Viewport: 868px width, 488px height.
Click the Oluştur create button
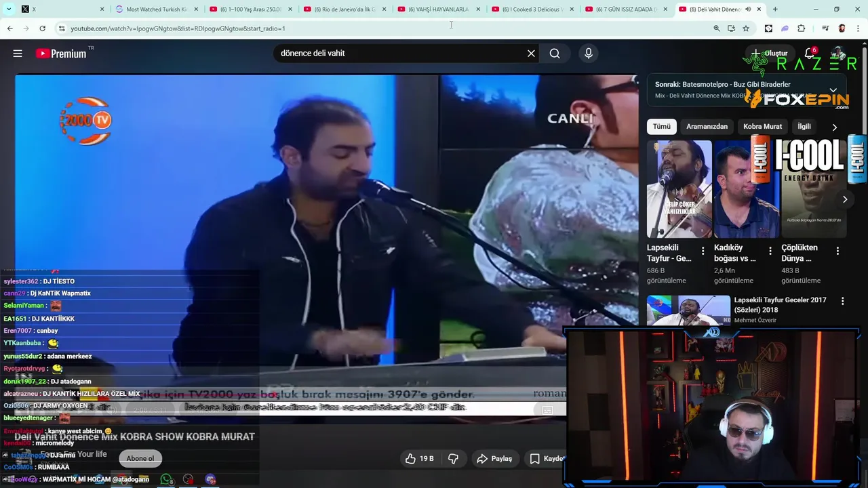pos(769,54)
